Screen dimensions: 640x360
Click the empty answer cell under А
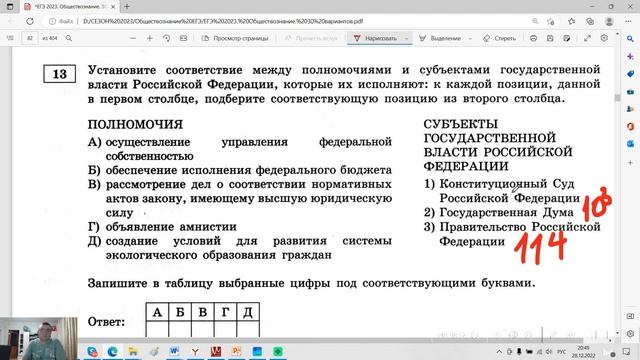[x=157, y=329]
